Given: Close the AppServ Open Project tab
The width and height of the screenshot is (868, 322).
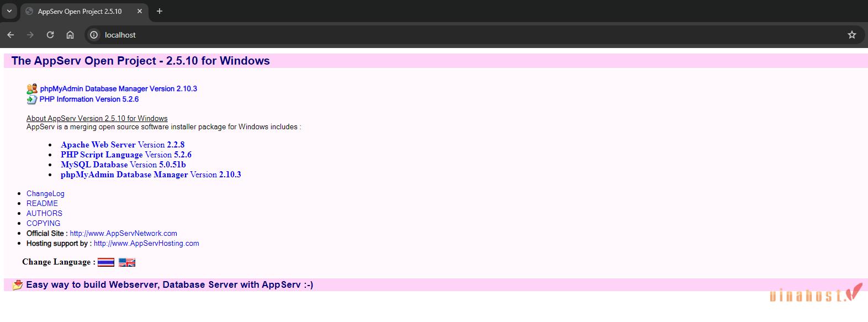Looking at the screenshot, I should [140, 11].
